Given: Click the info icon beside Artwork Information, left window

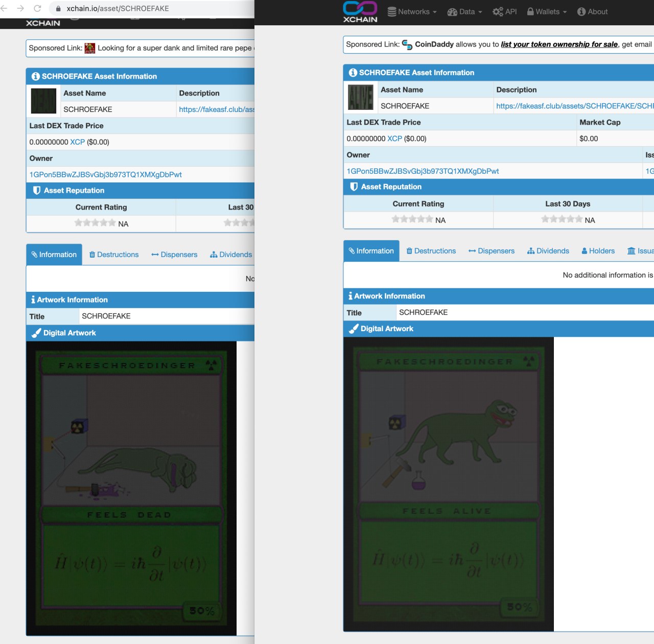Looking at the screenshot, I should pos(33,300).
